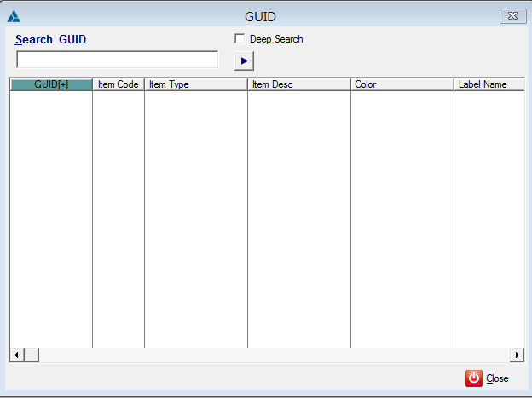
Task: Click the blue application logo in title bar
Action: 14,16
